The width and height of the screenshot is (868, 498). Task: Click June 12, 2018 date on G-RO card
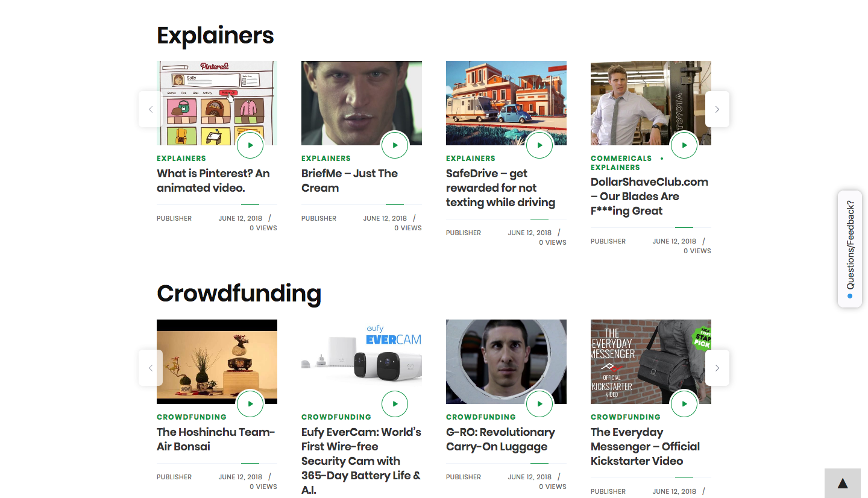click(x=530, y=477)
